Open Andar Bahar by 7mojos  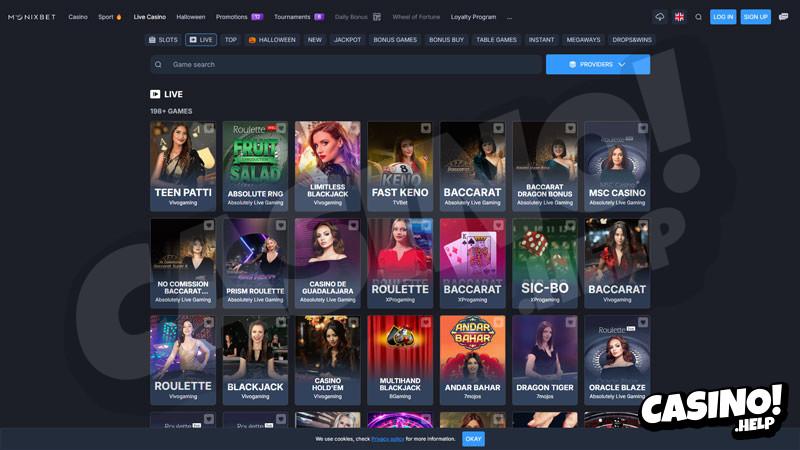(x=472, y=360)
